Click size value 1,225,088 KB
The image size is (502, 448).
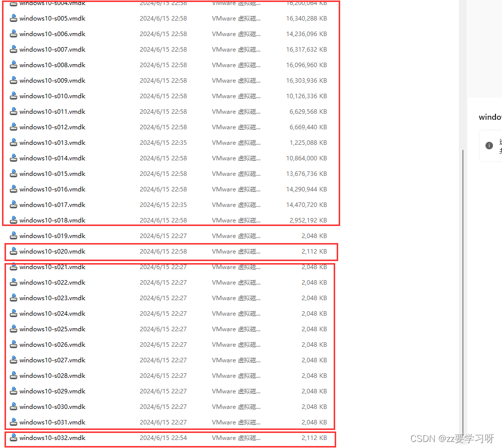[308, 143]
